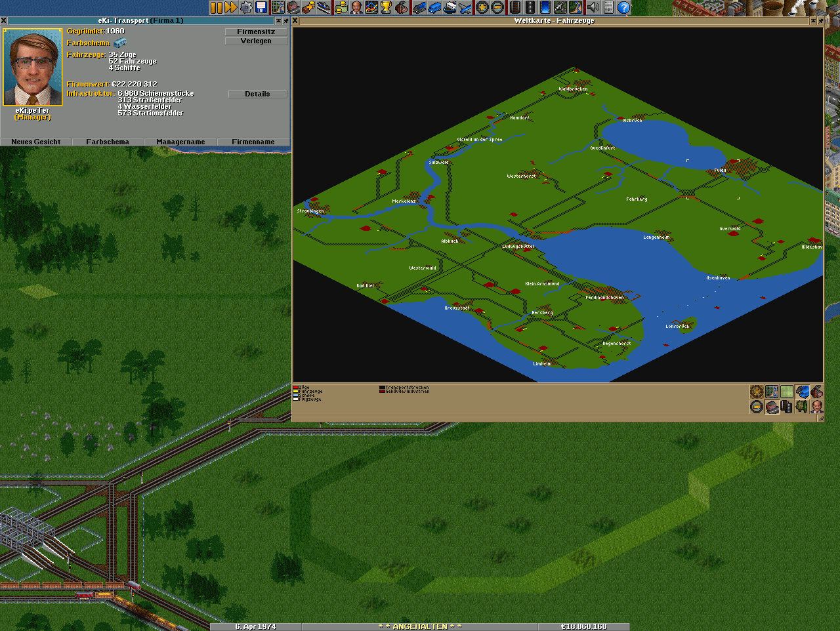Click the Farbschema blue bus color icon

click(120, 43)
